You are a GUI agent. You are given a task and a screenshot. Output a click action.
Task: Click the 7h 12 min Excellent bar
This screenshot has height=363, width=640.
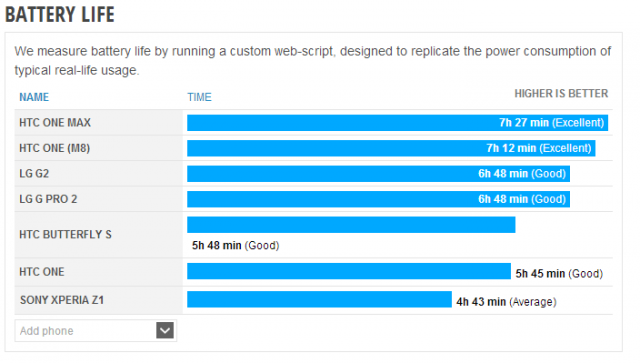tap(391, 148)
